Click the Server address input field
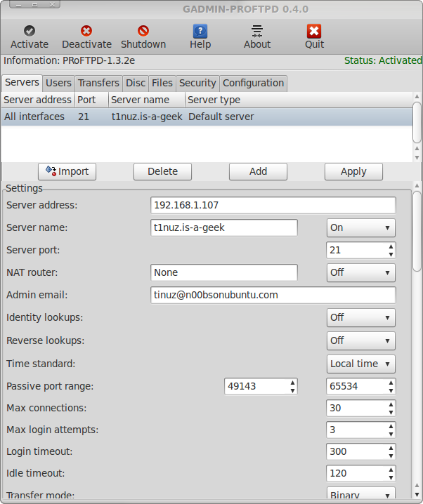423x504 pixels. (x=273, y=205)
